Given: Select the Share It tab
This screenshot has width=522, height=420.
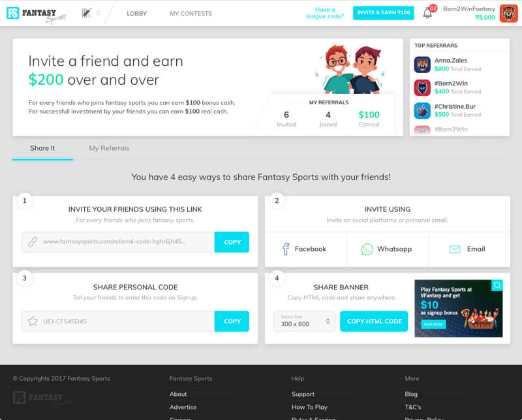Looking at the screenshot, I should (x=42, y=148).
